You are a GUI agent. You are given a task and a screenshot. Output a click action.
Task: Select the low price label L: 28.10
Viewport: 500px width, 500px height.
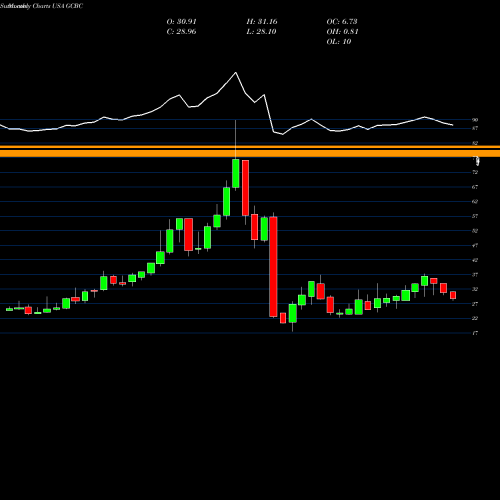(262, 32)
